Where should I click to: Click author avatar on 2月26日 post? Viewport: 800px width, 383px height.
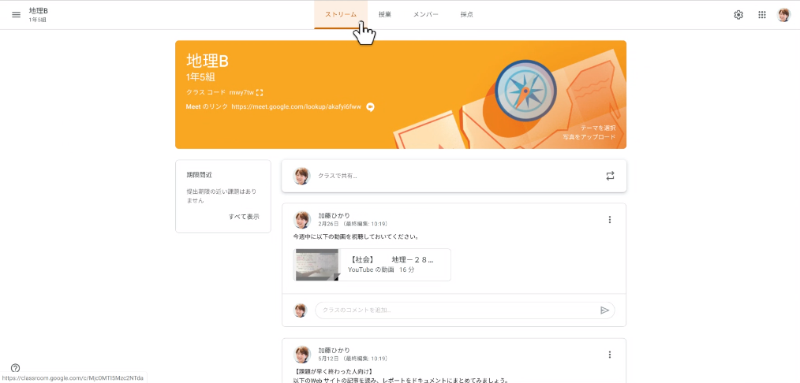click(x=302, y=220)
